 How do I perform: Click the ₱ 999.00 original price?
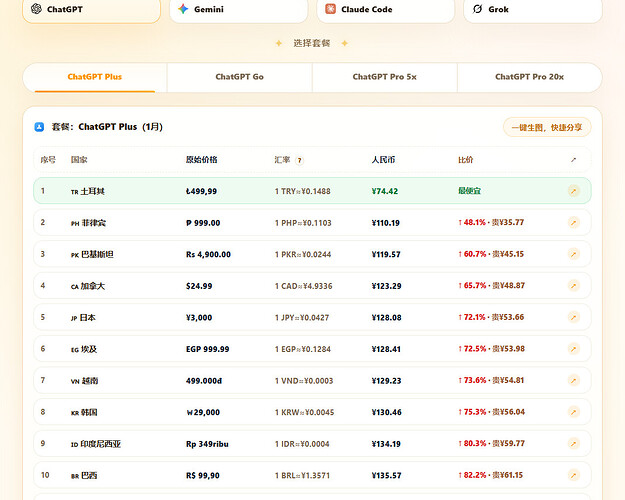[203, 223]
